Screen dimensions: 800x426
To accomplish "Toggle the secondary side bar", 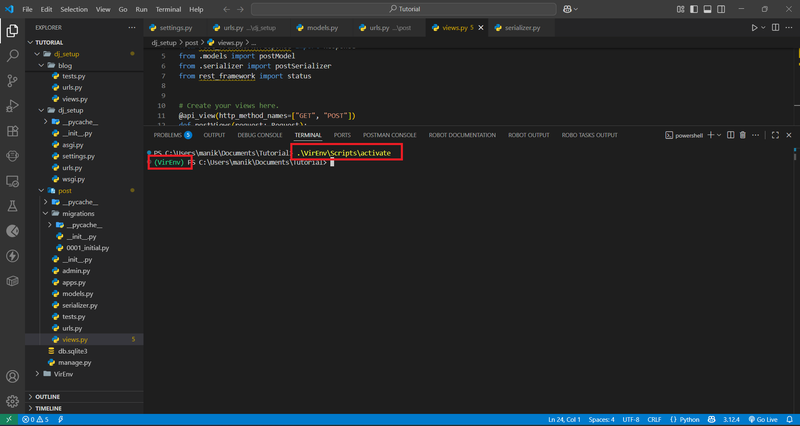I will pos(720,9).
